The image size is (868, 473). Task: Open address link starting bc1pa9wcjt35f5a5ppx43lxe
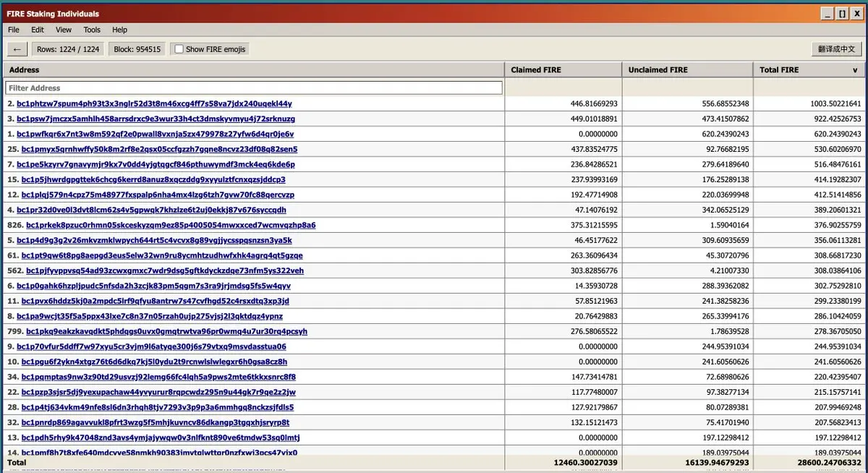(x=150, y=316)
